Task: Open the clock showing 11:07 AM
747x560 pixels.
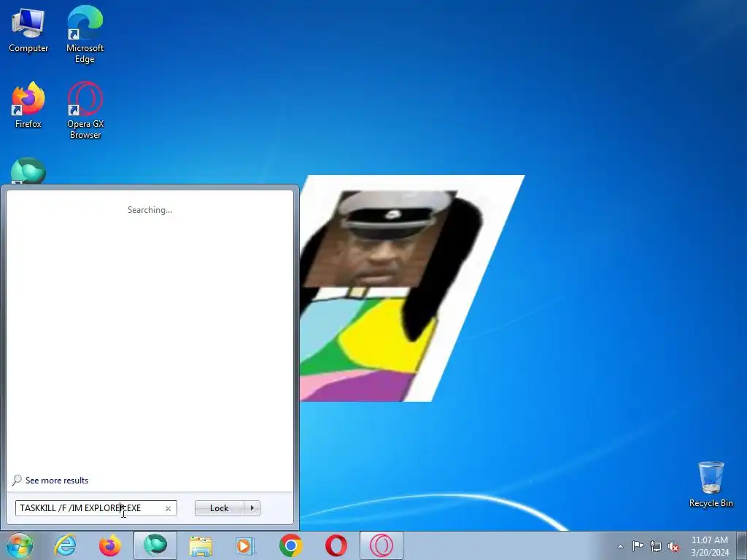Action: pos(709,545)
